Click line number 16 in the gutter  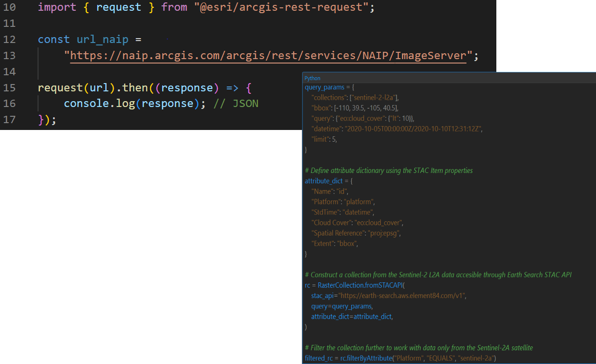(x=9, y=104)
